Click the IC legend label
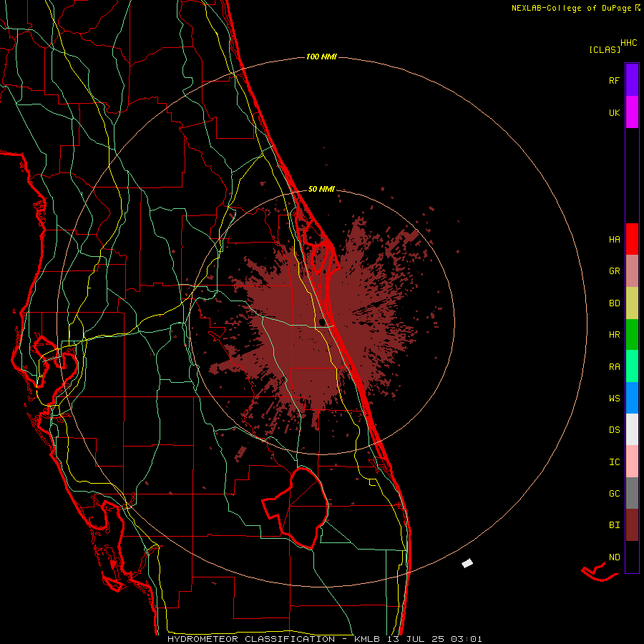This screenshot has height=644, width=644. [614, 462]
